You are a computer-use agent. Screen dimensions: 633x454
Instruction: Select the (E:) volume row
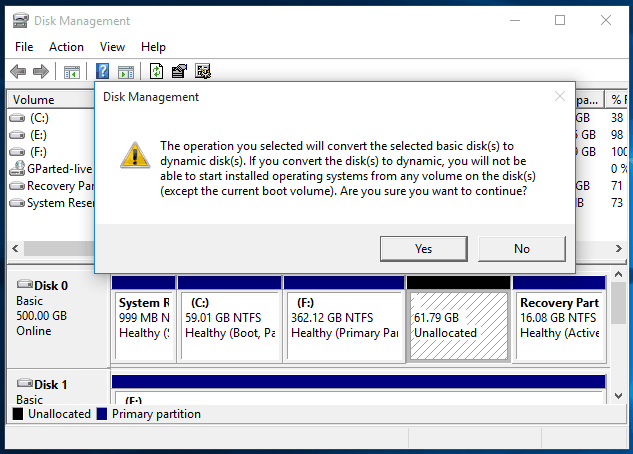pos(51,135)
